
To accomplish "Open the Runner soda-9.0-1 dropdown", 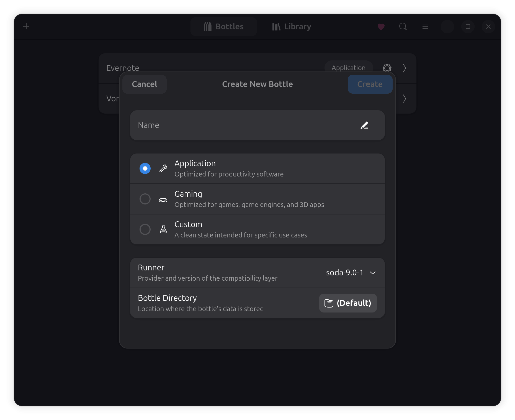I will coord(351,273).
